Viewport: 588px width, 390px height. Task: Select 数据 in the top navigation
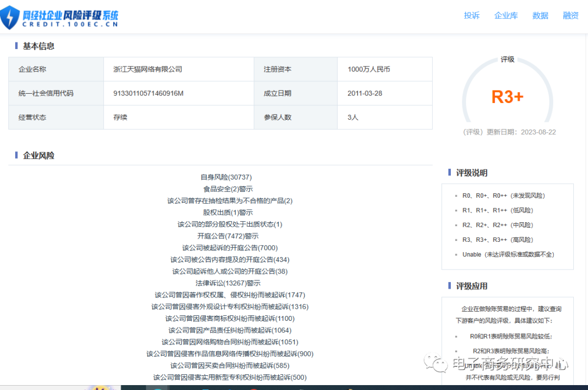540,16
